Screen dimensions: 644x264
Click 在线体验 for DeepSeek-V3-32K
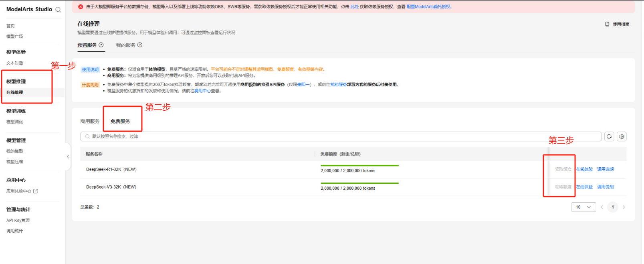[x=584, y=187]
